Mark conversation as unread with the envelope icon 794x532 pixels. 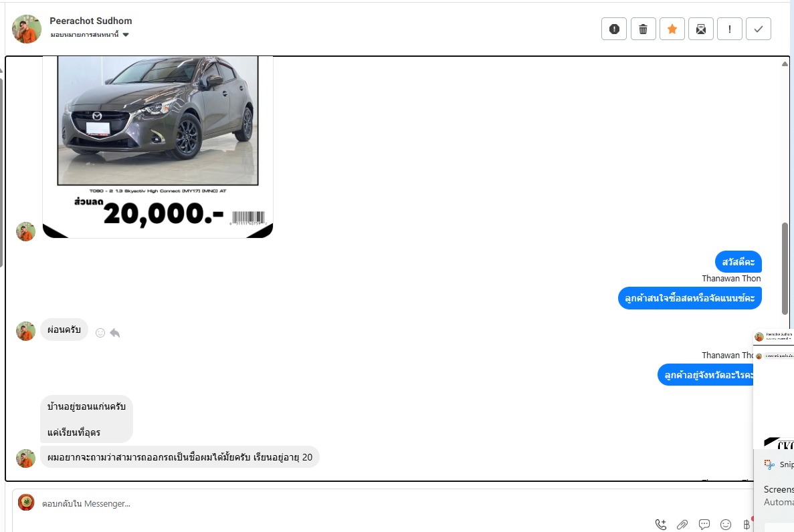[x=701, y=29]
